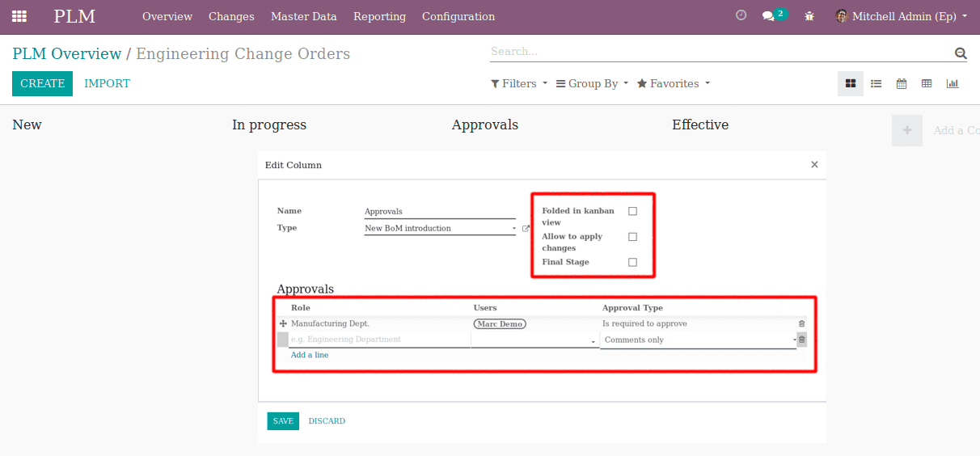Sort by Role column header
This screenshot has height=456, width=980.
pyautogui.click(x=301, y=308)
